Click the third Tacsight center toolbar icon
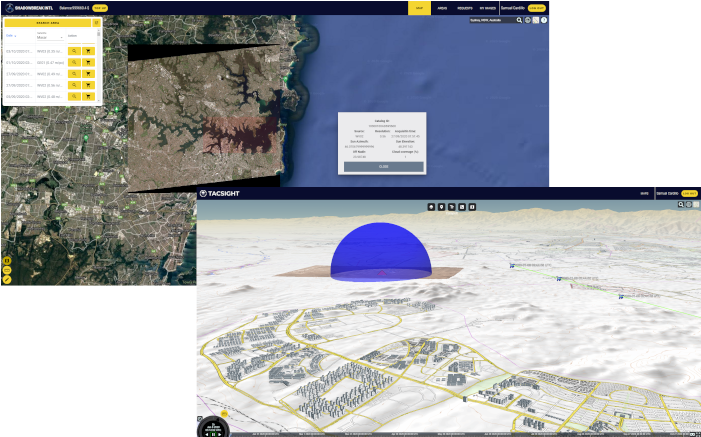The height and width of the screenshot is (437, 701). pyautogui.click(x=452, y=207)
